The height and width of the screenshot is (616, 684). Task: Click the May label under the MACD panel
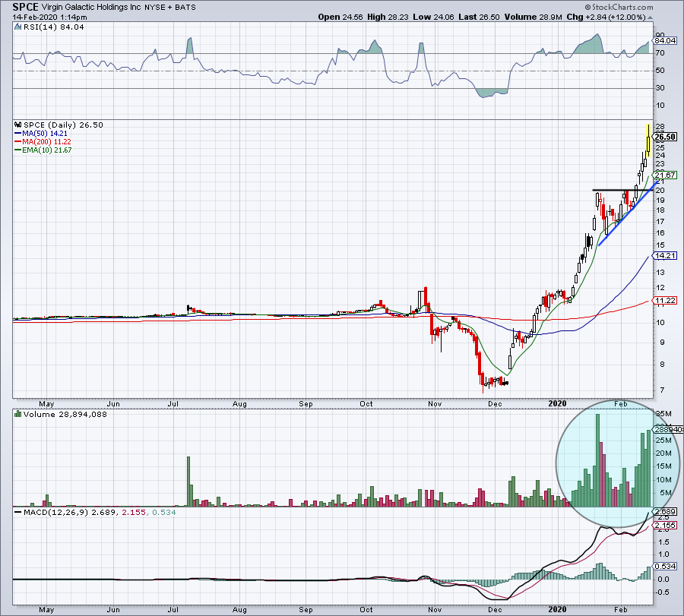pyautogui.click(x=46, y=609)
